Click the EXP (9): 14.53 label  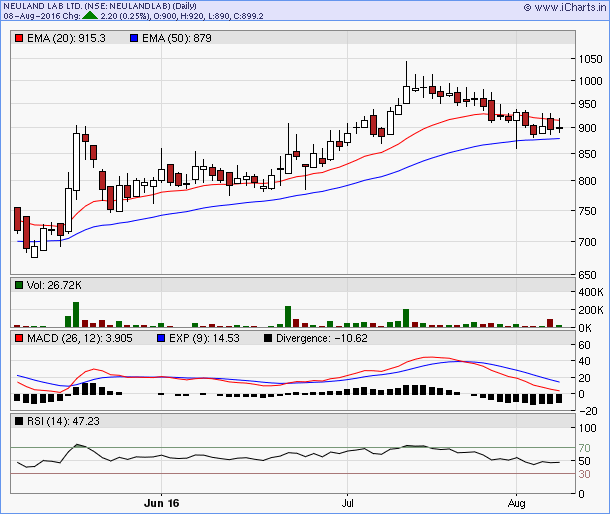(x=204, y=338)
